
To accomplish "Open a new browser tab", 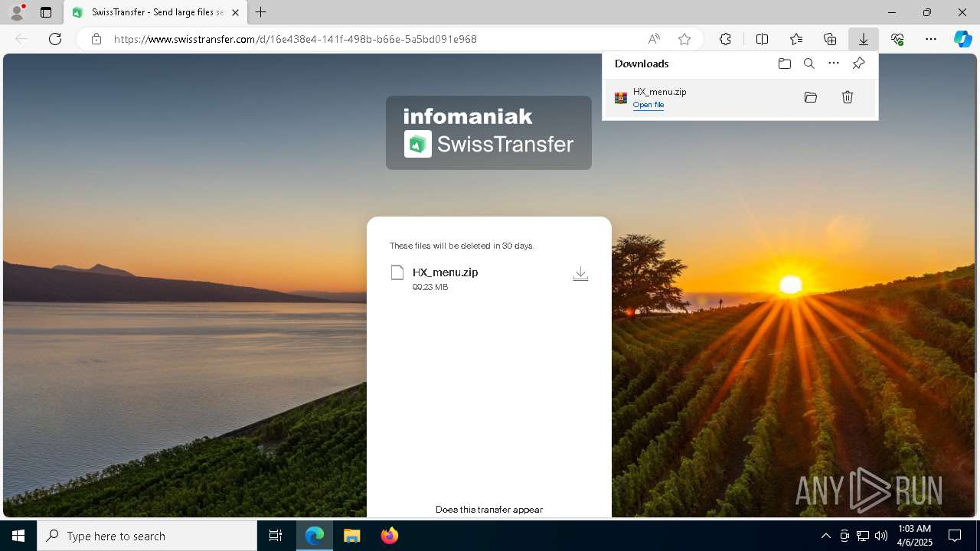I will click(261, 12).
